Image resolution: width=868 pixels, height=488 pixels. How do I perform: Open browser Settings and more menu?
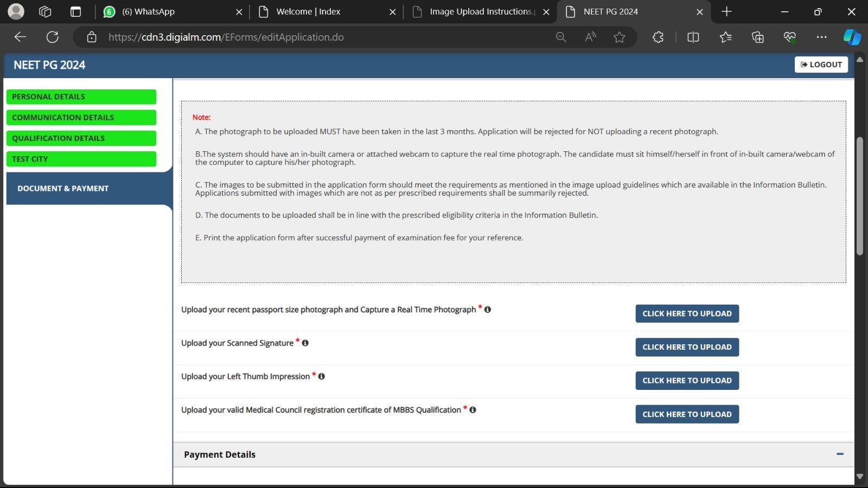click(821, 37)
